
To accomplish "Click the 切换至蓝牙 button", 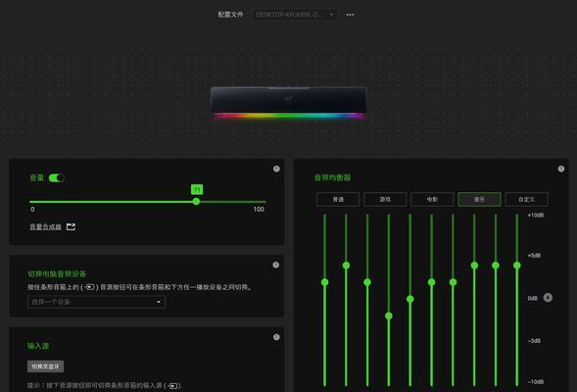I will pyautogui.click(x=45, y=367).
